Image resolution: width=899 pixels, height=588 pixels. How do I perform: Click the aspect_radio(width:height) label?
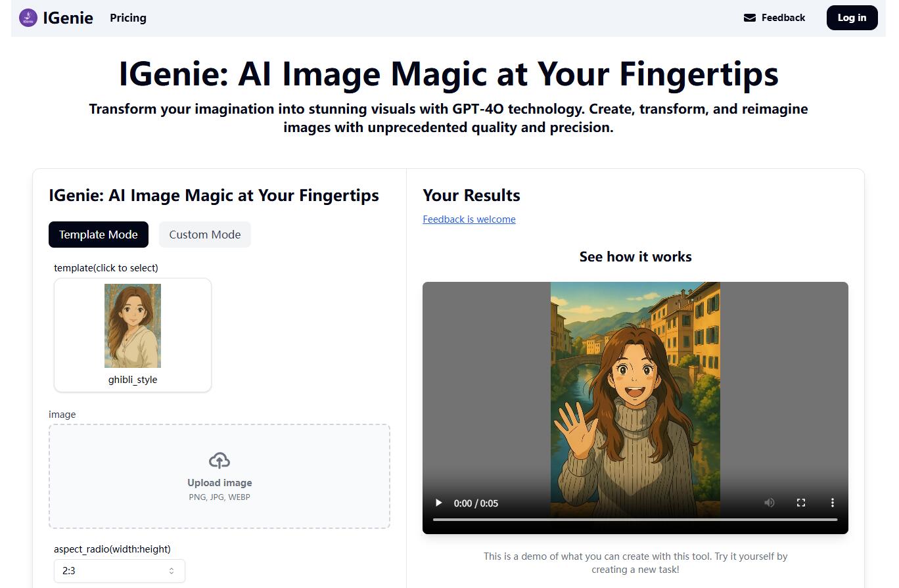(112, 549)
